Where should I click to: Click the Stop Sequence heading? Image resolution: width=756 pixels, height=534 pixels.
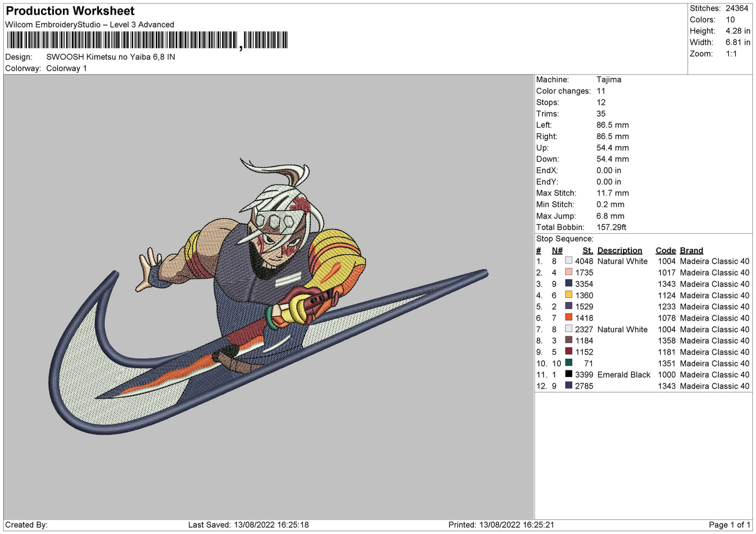[x=565, y=239]
